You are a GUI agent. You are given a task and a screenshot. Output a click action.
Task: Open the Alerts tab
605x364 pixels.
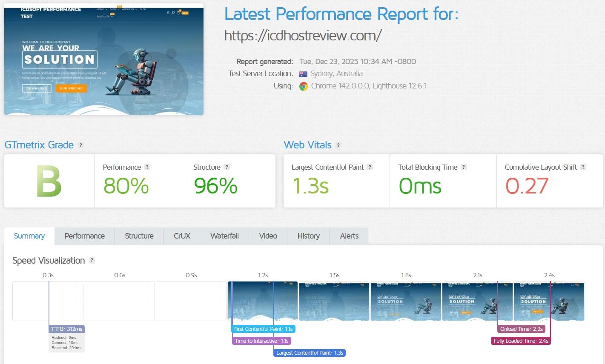[x=350, y=236]
